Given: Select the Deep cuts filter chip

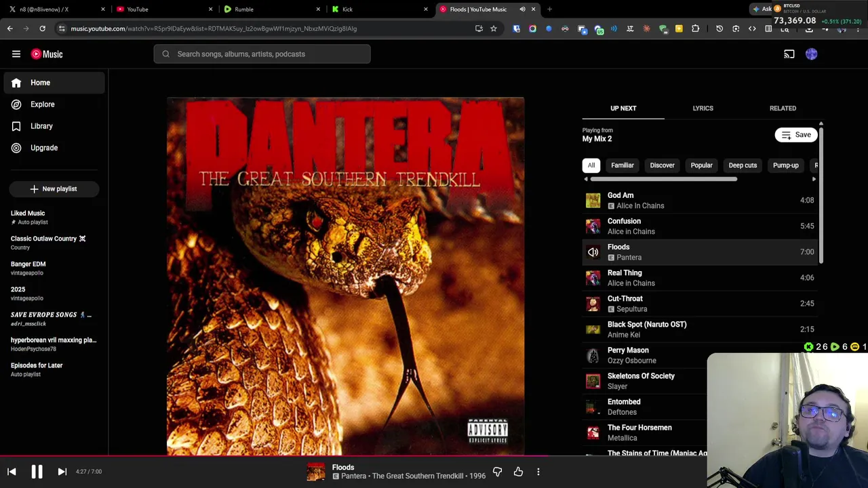Looking at the screenshot, I should pyautogui.click(x=743, y=165).
